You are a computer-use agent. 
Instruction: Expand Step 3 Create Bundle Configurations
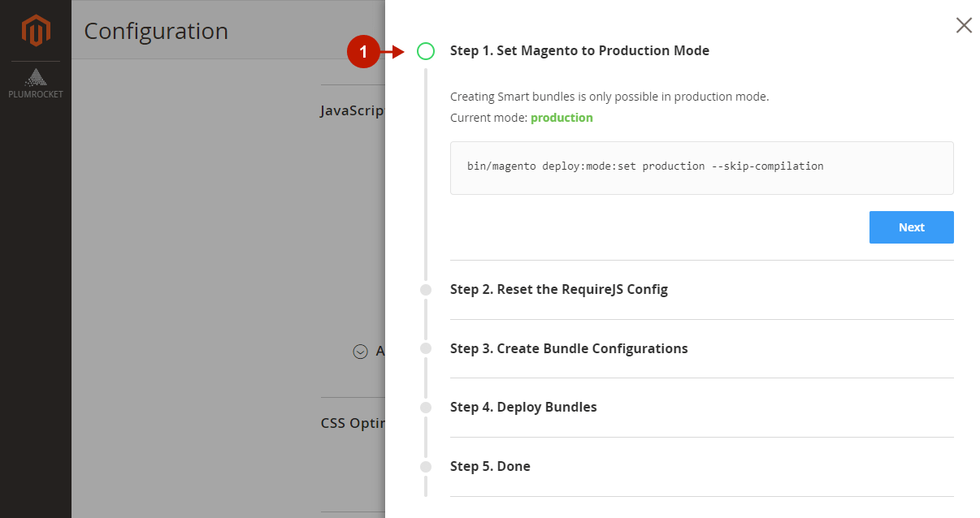568,348
